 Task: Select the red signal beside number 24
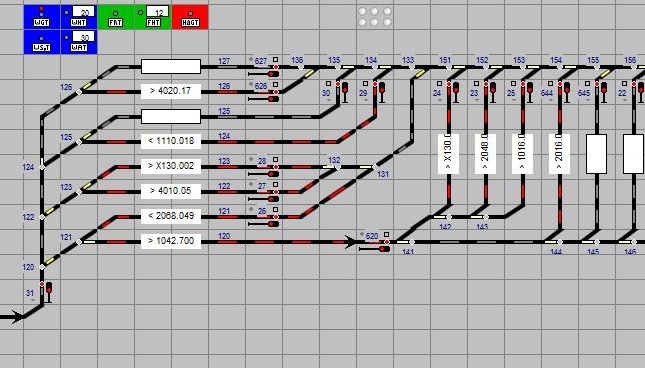point(456,92)
